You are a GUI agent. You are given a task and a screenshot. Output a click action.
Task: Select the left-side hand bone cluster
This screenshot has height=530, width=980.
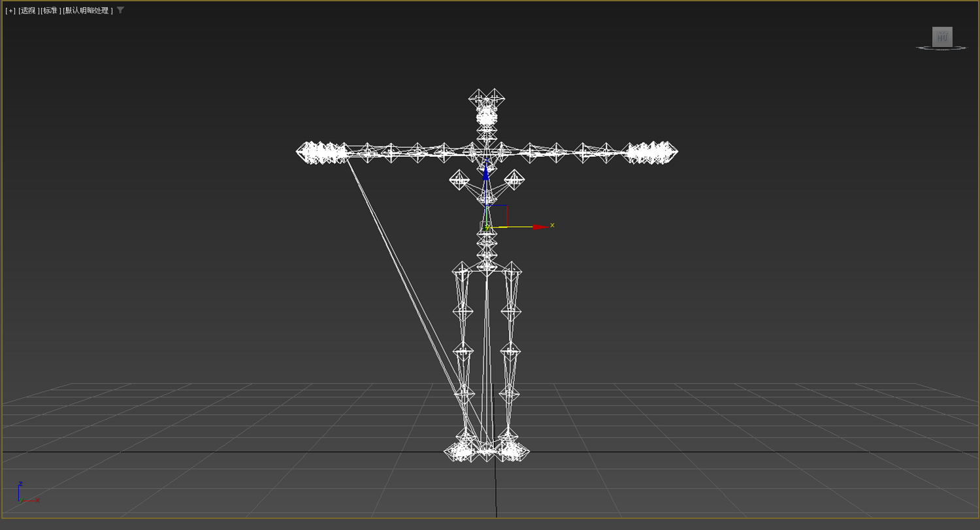(322, 152)
